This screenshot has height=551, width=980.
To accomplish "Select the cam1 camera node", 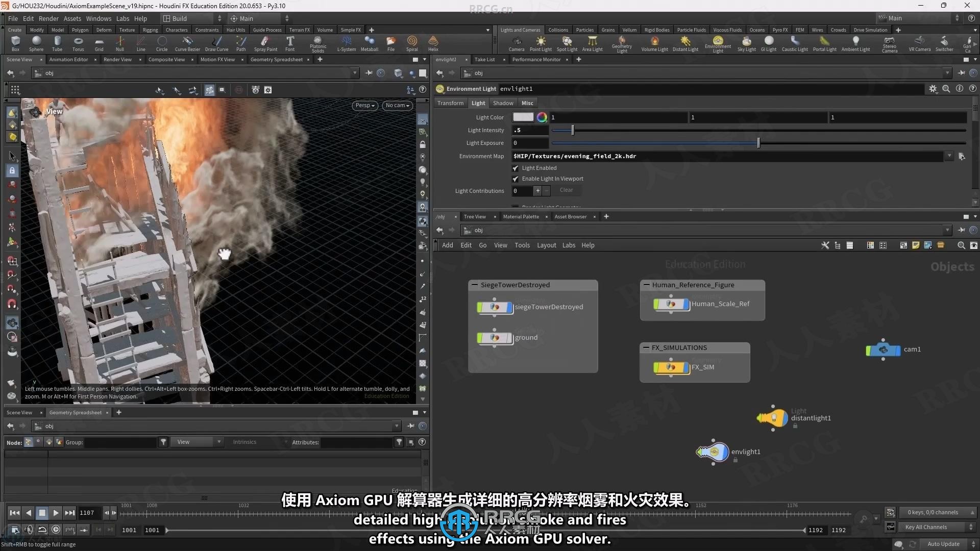I will 883,350.
